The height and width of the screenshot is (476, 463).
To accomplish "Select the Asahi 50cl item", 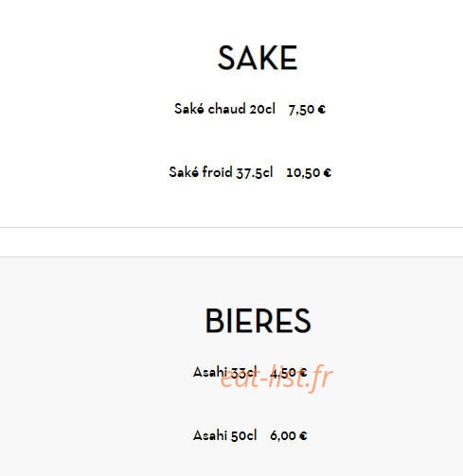I will tap(224, 435).
